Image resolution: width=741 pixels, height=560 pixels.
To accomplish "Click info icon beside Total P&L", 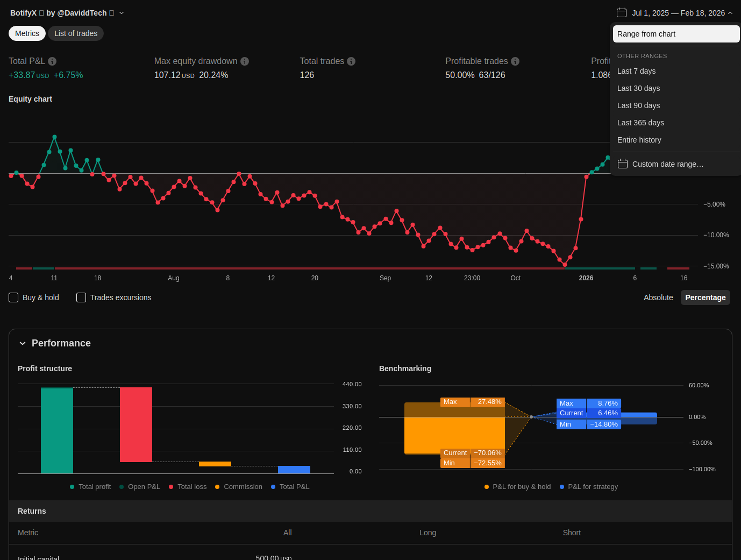I will point(52,61).
